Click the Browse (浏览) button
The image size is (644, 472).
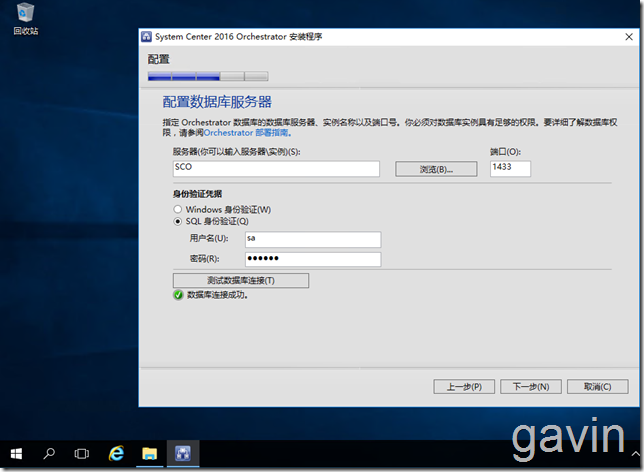436,169
